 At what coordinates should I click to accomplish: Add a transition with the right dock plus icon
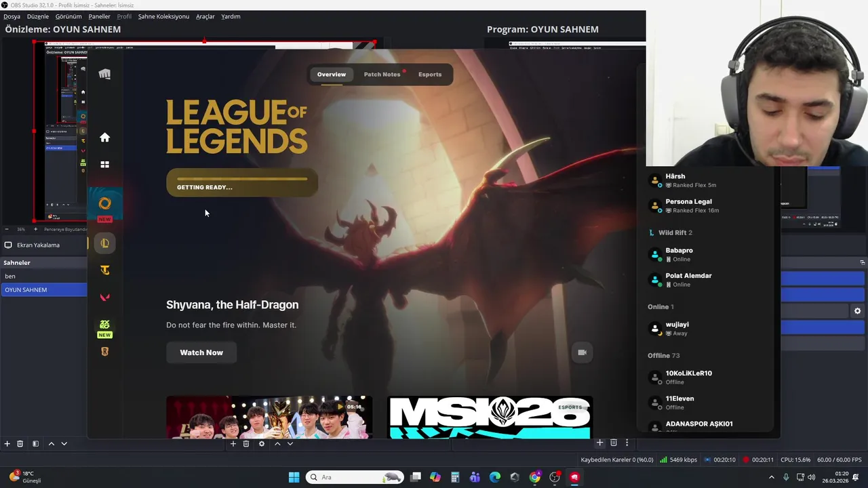click(x=599, y=443)
